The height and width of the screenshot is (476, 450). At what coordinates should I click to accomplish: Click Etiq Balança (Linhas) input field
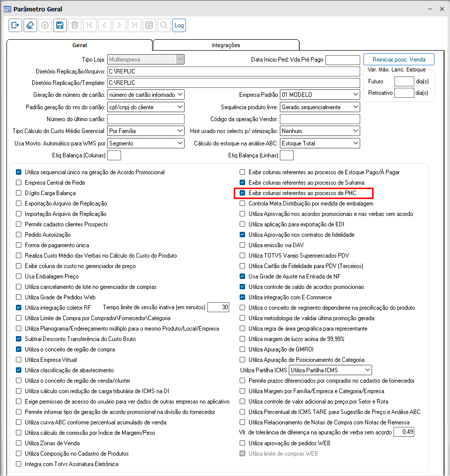click(287, 155)
